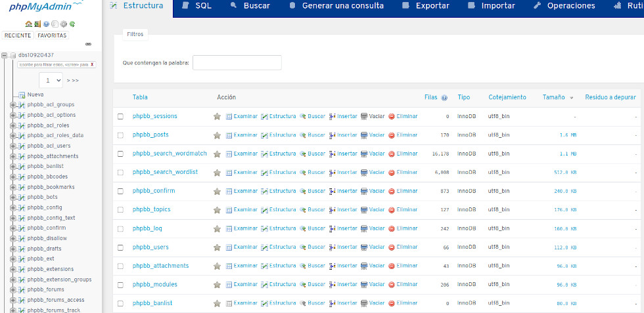This screenshot has width=644, height=313.
Task: Tick the checkbox for phpbb_banlist
Action: (120, 304)
